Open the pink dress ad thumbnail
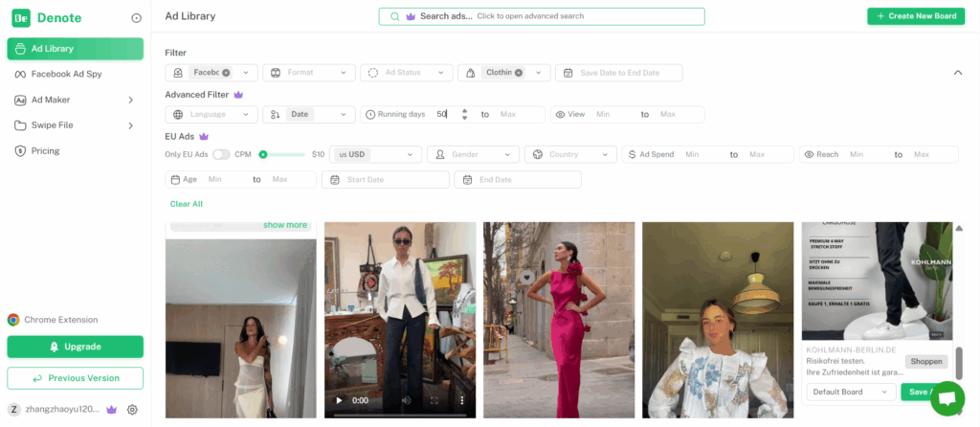This screenshot has height=427, width=980. [559, 320]
